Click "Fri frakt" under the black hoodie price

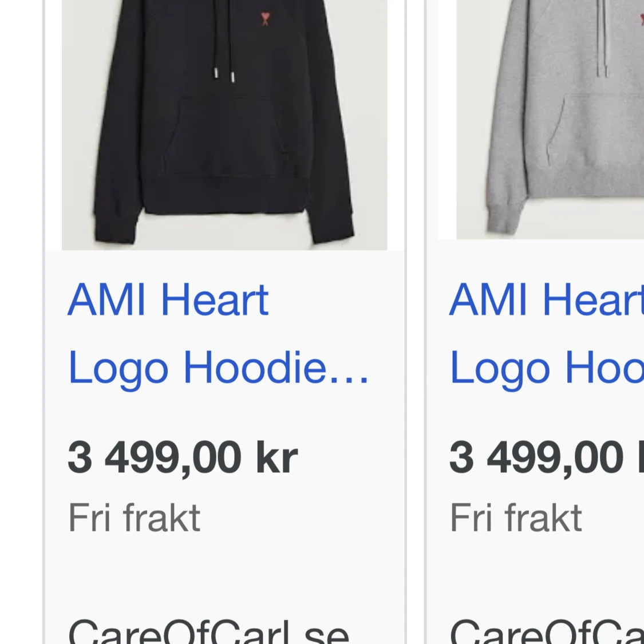(135, 517)
